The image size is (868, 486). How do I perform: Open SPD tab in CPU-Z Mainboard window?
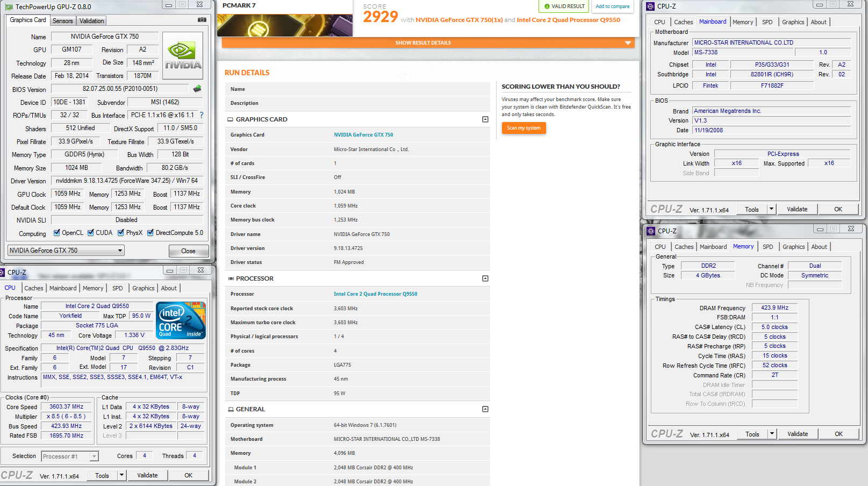pyautogui.click(x=767, y=22)
